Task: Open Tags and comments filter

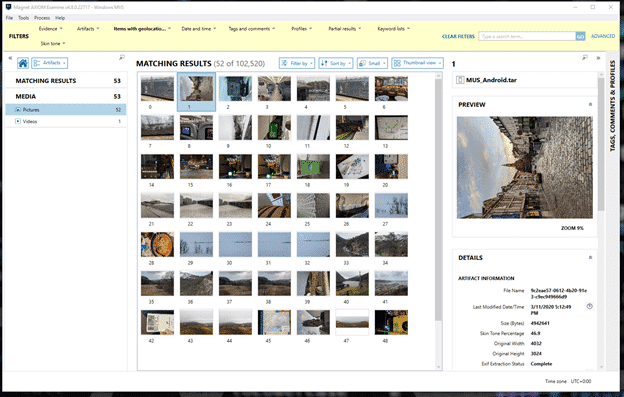Action: click(252, 29)
